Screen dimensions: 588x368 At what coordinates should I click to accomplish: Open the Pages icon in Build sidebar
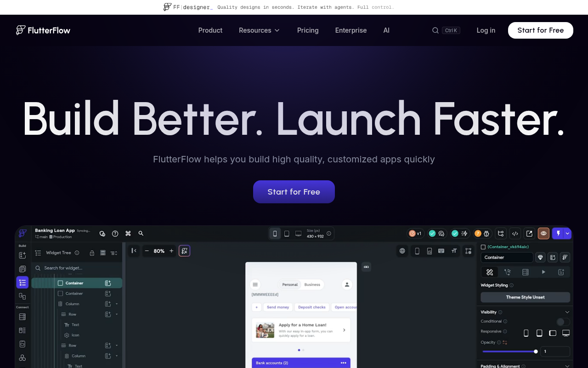click(23, 269)
